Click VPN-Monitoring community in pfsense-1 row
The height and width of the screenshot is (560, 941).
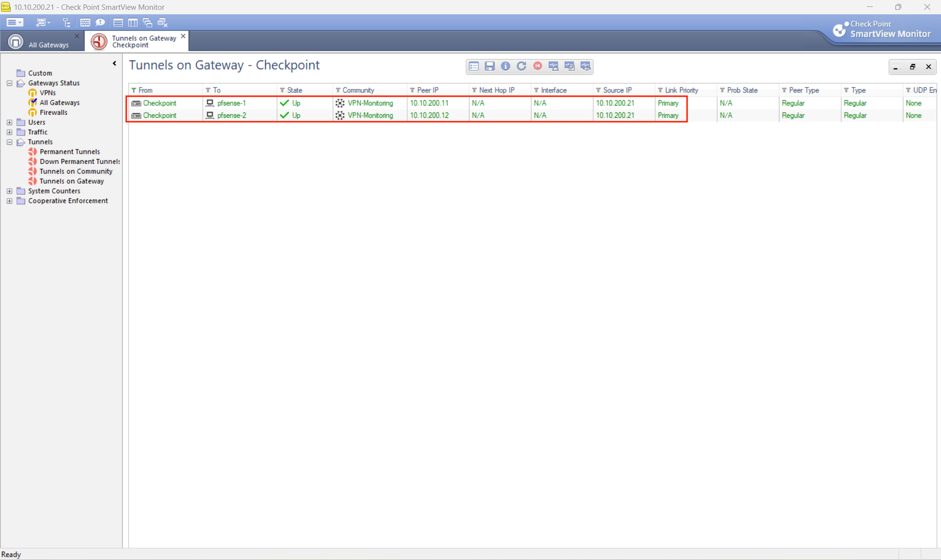click(x=370, y=103)
